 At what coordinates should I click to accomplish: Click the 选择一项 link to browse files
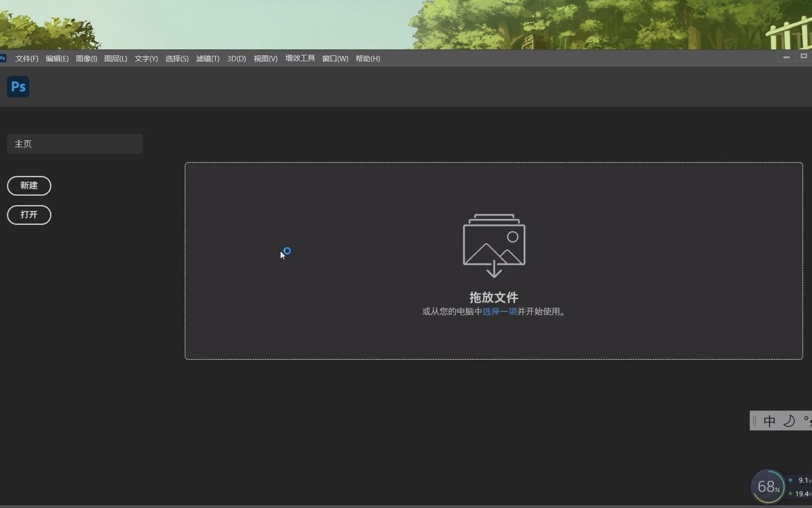[499, 311]
